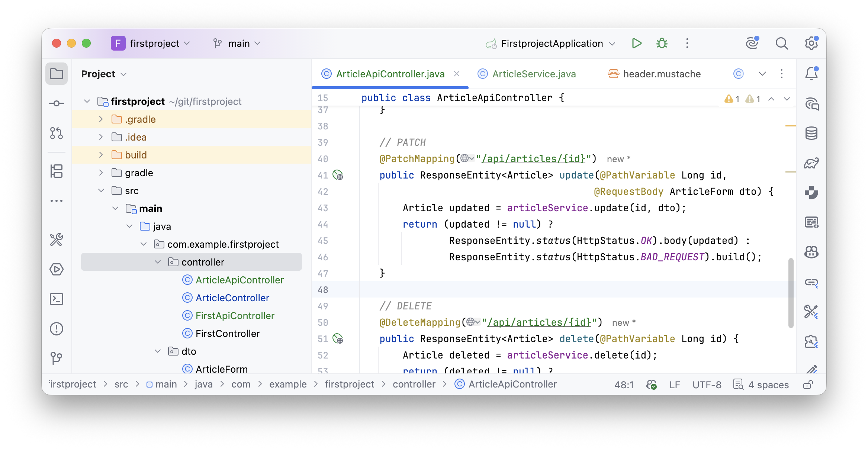Viewport: 868px width, 450px height.
Task: Show more tool windows ellipsis in left sidebar
Action: pos(57,201)
